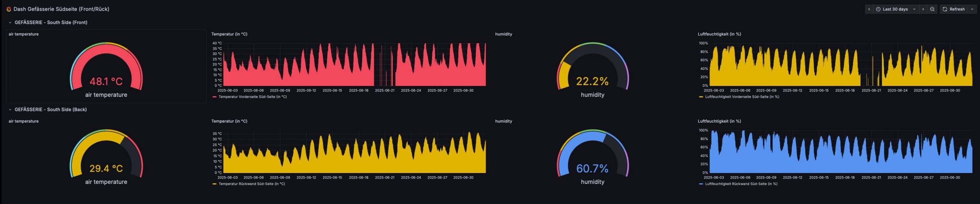Screen dimensions: 980x204
Task: Click the Refresh dashboard button
Action: click(x=953, y=9)
